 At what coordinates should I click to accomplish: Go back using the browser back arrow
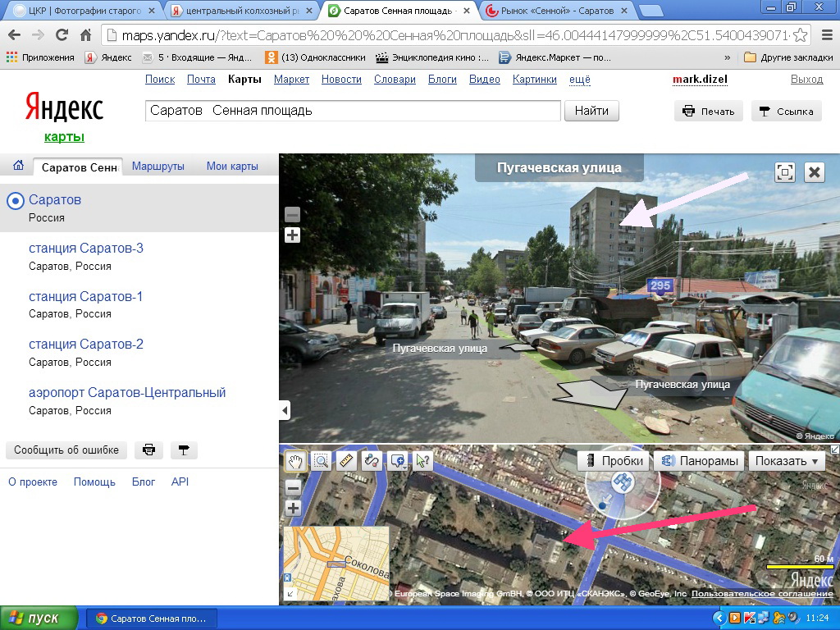click(15, 35)
